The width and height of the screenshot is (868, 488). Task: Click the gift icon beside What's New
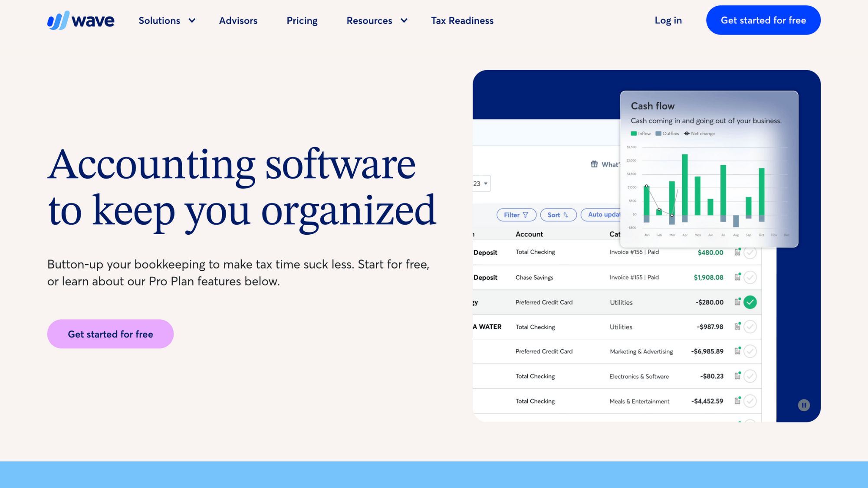594,164
